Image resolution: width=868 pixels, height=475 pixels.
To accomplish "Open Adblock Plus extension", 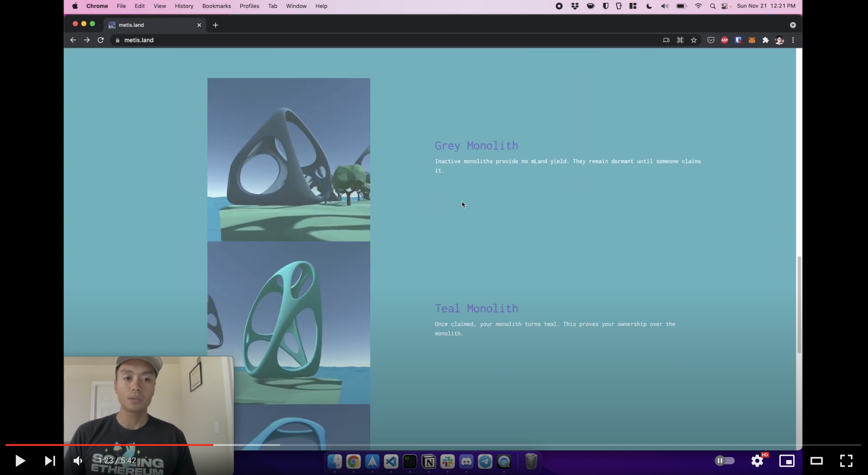I will coord(724,40).
